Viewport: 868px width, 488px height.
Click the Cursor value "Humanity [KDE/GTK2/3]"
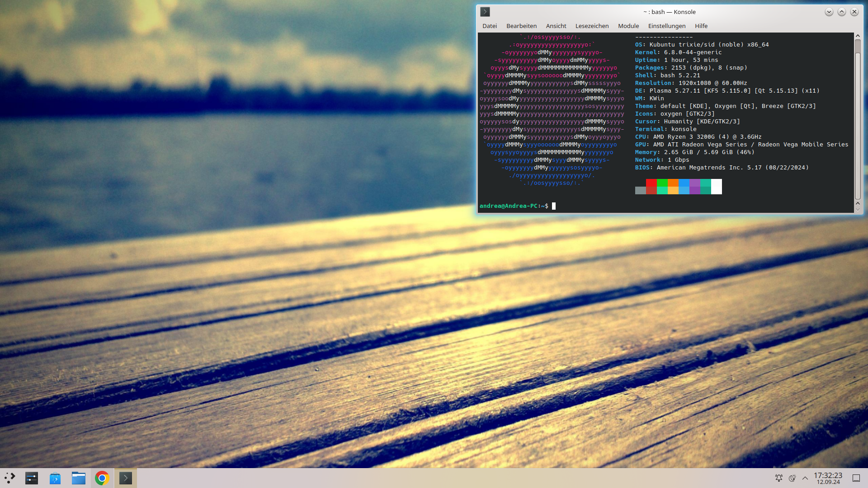point(702,122)
